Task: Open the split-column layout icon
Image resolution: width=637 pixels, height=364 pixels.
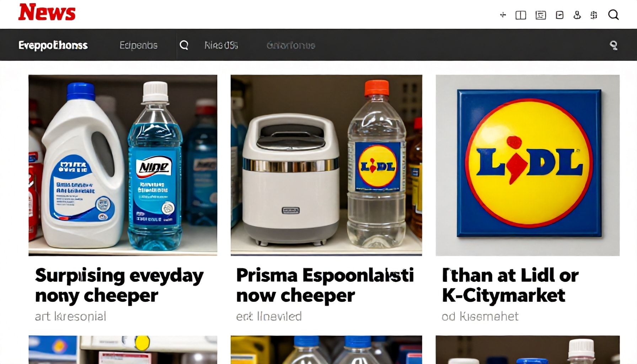Action: 521,15
